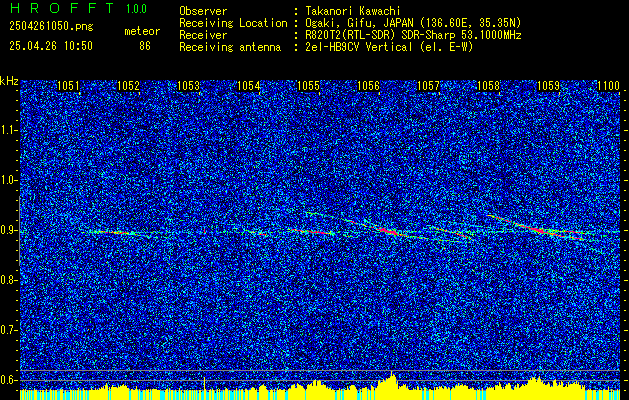
Task: Click time marker 1100
Action: tap(609, 86)
